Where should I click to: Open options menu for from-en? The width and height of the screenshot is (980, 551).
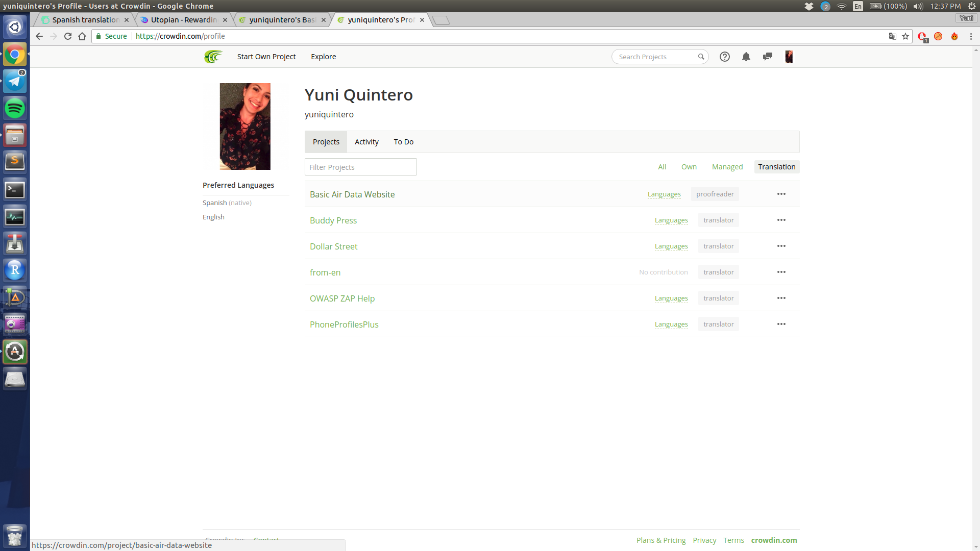781,272
